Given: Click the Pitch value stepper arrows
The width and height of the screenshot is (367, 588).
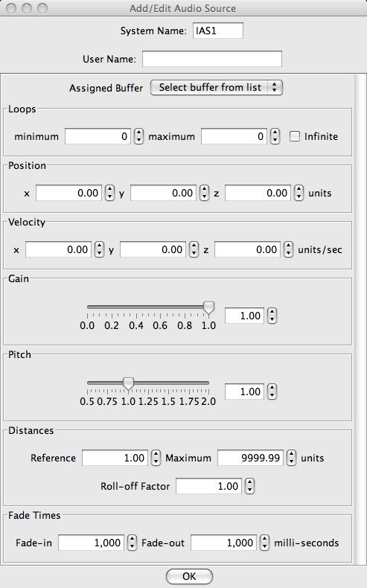Looking at the screenshot, I should [x=272, y=392].
